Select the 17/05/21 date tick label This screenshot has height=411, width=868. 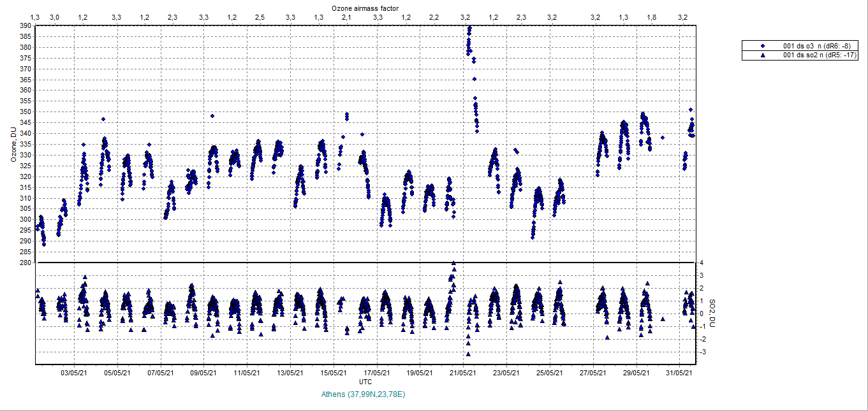coord(376,373)
